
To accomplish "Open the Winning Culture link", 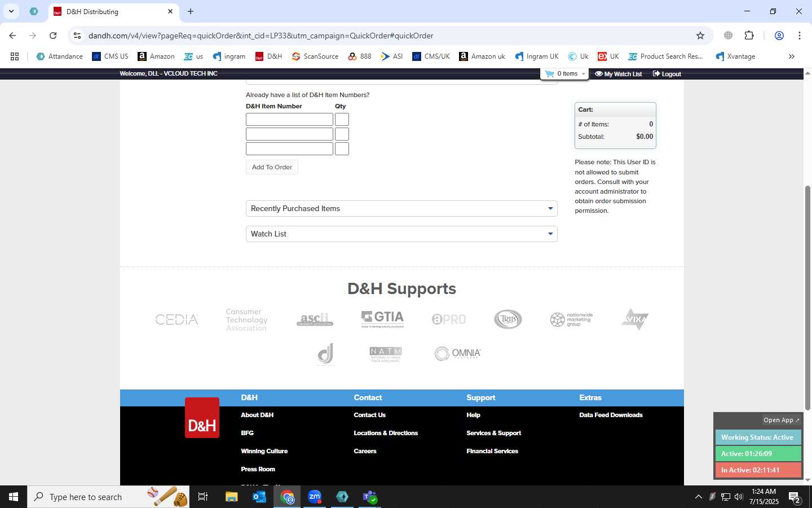I will pyautogui.click(x=264, y=451).
